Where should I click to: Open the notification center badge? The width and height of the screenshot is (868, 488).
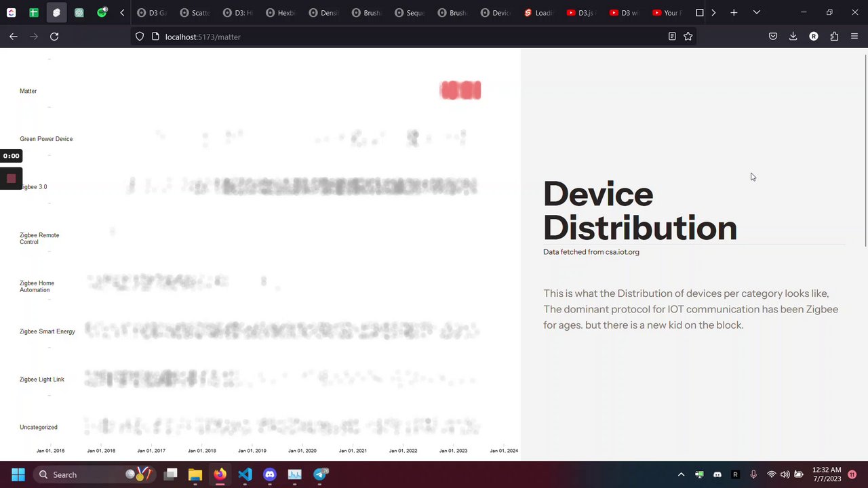tap(852, 474)
